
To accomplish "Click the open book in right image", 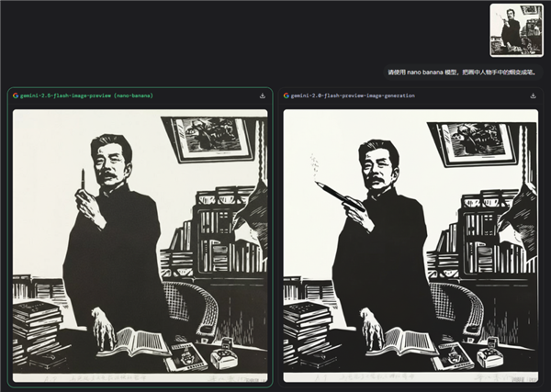I will click(402, 342).
